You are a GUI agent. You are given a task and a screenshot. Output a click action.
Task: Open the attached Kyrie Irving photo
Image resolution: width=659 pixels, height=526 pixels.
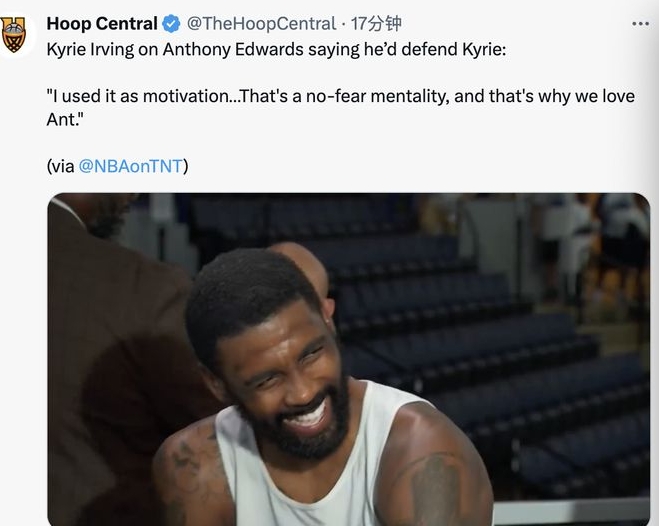348,360
